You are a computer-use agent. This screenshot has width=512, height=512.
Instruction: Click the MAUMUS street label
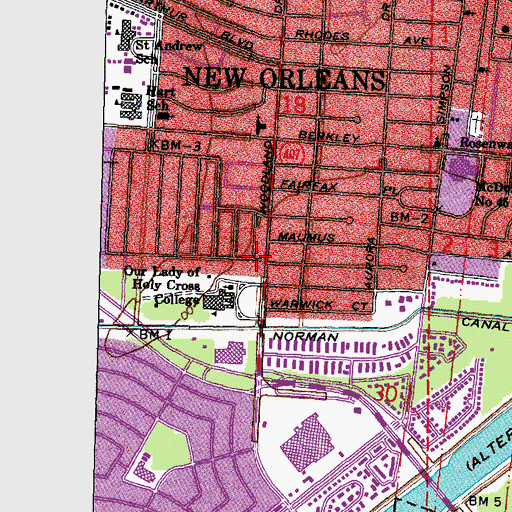306,237
